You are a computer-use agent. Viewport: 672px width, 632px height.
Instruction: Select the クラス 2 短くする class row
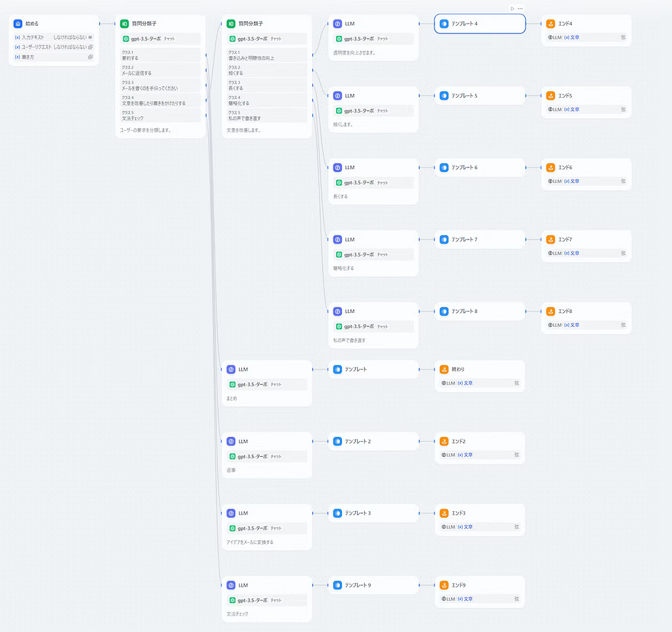coord(267,70)
